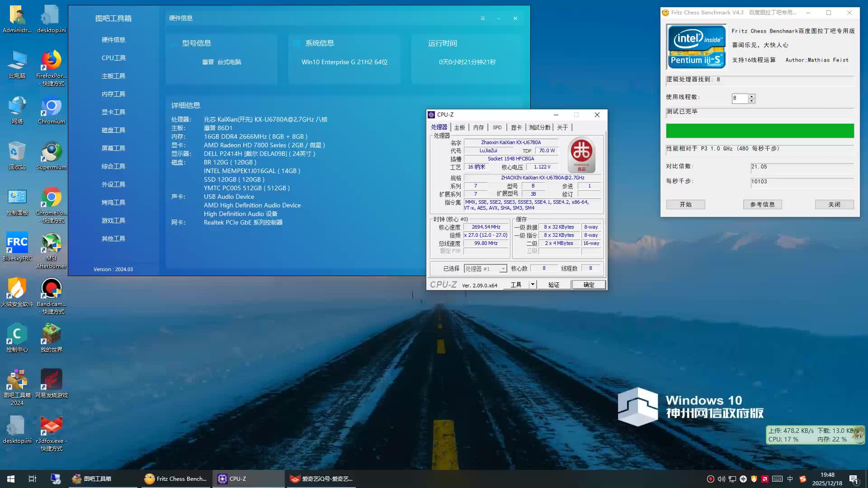
Task: Switch to CPU-Z 测试分数 tab
Action: click(540, 127)
